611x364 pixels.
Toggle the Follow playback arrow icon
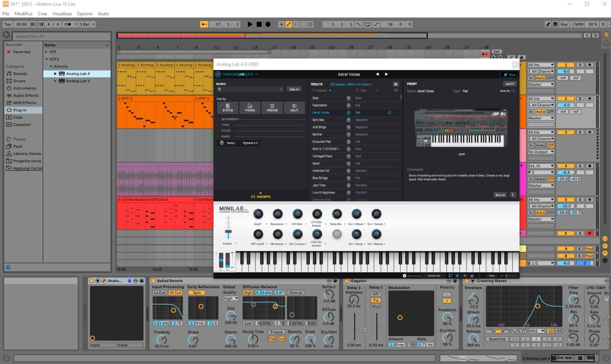[204, 24]
